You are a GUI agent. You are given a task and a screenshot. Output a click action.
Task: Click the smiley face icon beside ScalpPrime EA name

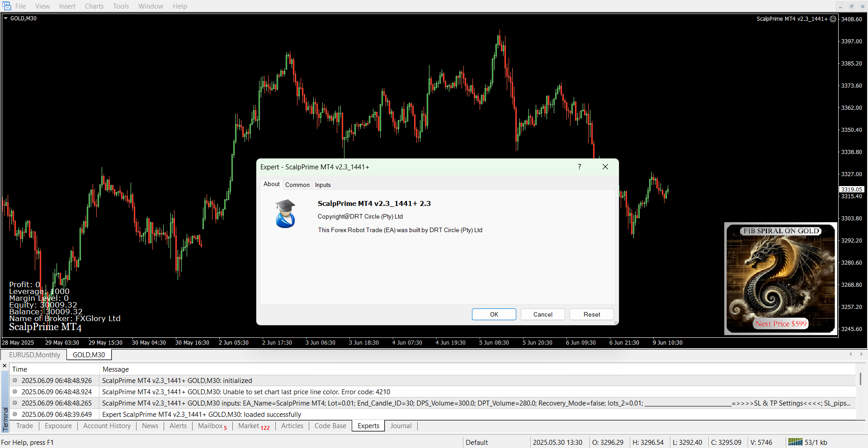[x=833, y=19]
